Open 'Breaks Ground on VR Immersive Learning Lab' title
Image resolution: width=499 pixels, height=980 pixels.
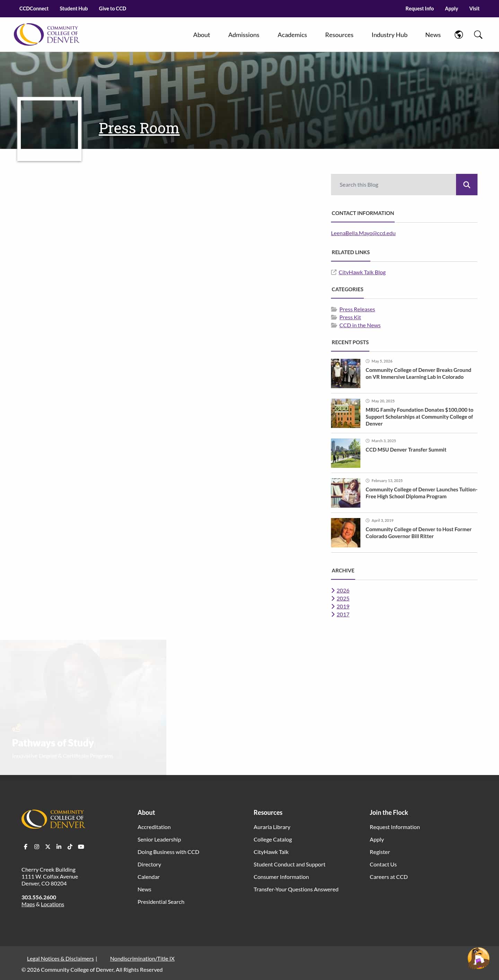point(418,373)
